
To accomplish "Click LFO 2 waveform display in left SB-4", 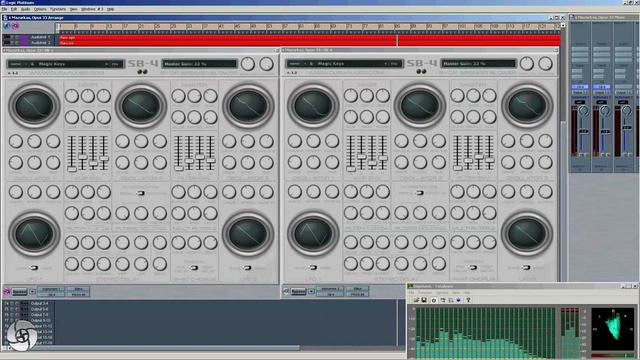I will click(x=248, y=234).
